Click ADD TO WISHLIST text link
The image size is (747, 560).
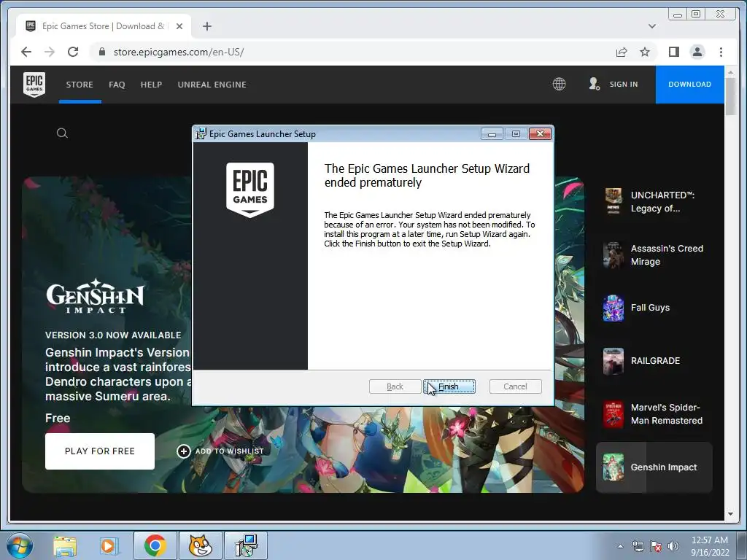[x=230, y=451]
